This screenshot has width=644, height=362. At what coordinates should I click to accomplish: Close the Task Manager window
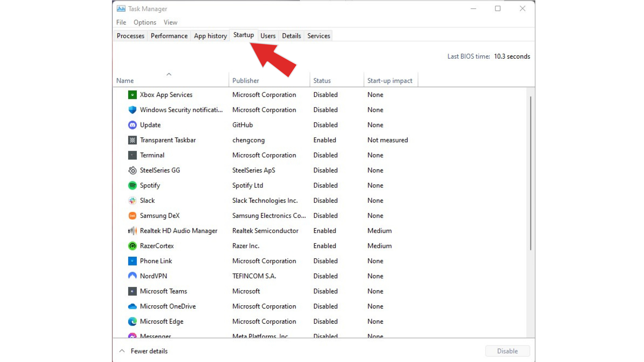[522, 9]
